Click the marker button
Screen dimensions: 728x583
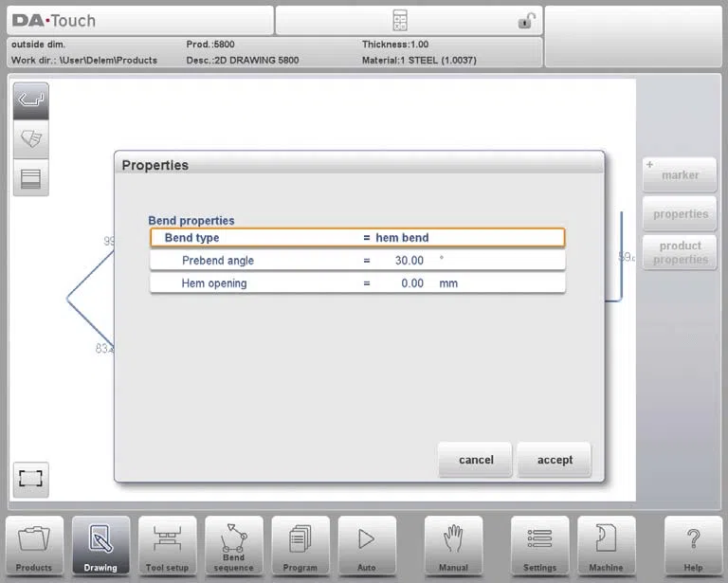pos(680,175)
